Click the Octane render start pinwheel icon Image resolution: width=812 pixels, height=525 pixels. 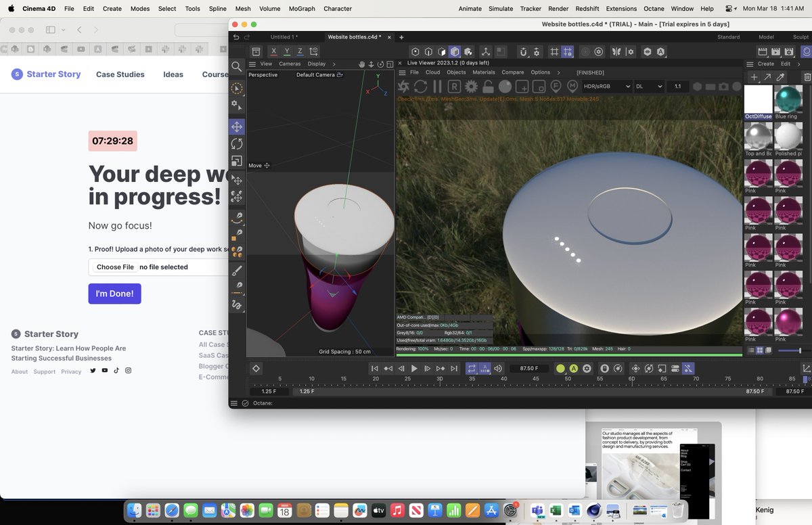(x=403, y=87)
